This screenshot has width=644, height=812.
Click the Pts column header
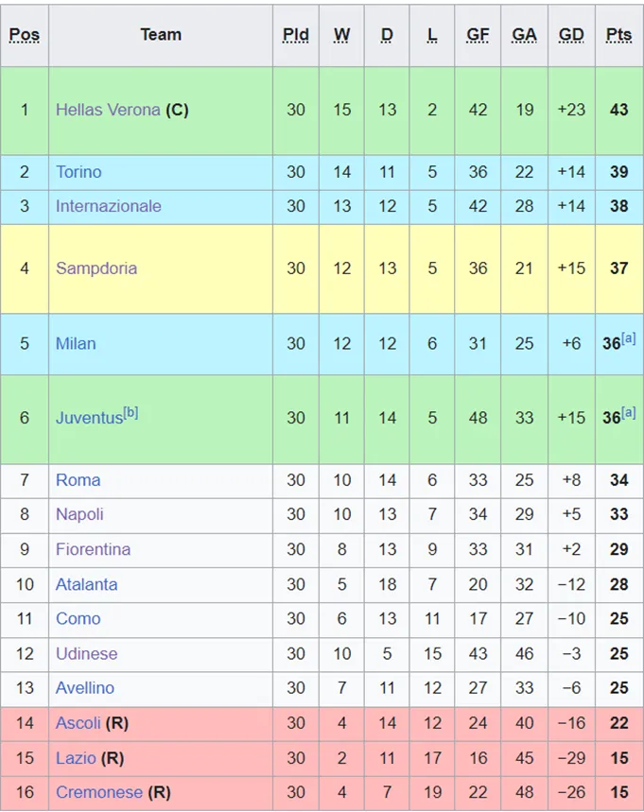[x=618, y=35]
